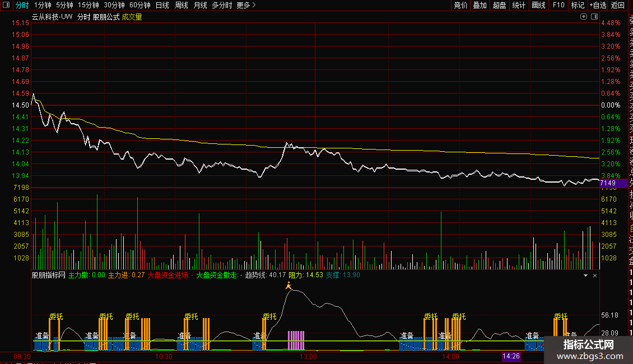Click the orange running-man signal icon
This screenshot has width=633, height=364.
click(288, 286)
